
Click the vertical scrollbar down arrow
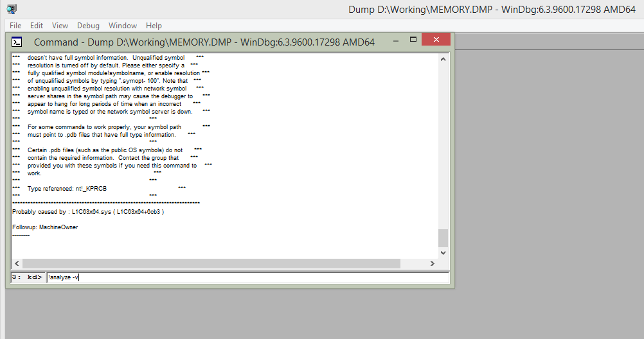[443, 253]
